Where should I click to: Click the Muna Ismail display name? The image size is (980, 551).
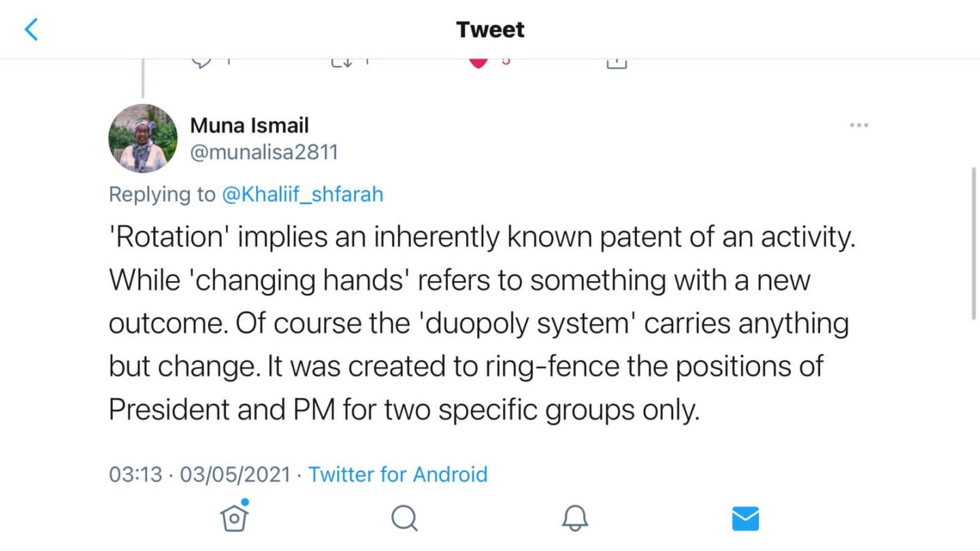click(x=249, y=125)
